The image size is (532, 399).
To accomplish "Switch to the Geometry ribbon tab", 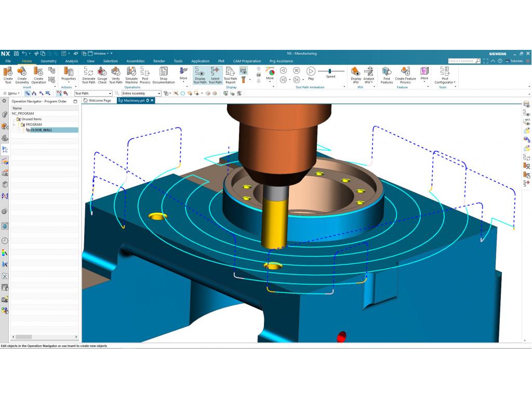I will 48,61.
